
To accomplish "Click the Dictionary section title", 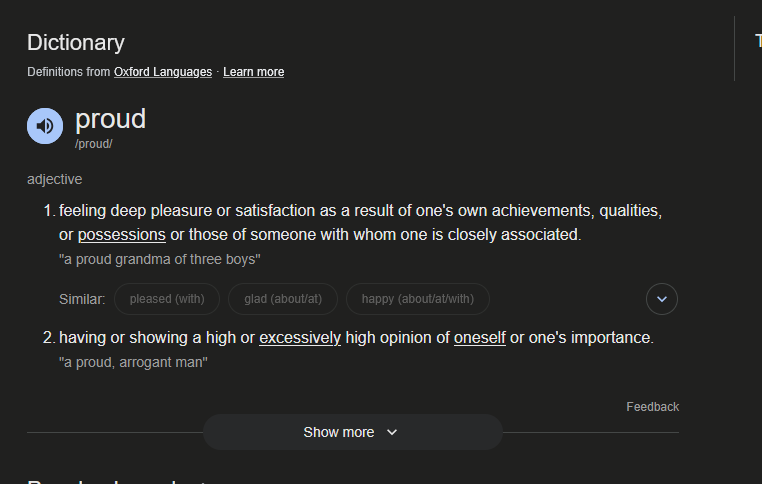I will [76, 43].
